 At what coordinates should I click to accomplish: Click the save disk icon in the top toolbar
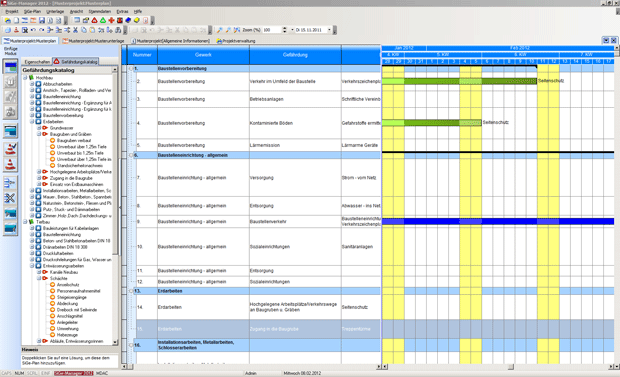(42, 20)
